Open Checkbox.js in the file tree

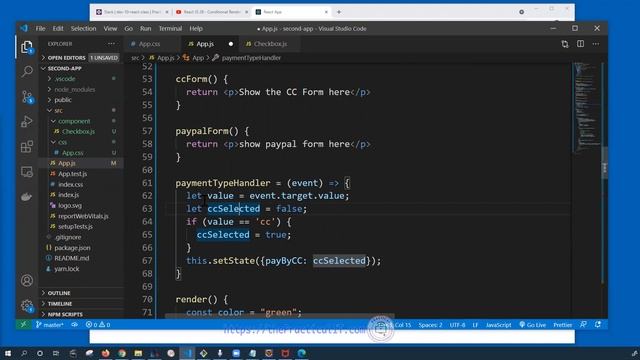[78, 131]
